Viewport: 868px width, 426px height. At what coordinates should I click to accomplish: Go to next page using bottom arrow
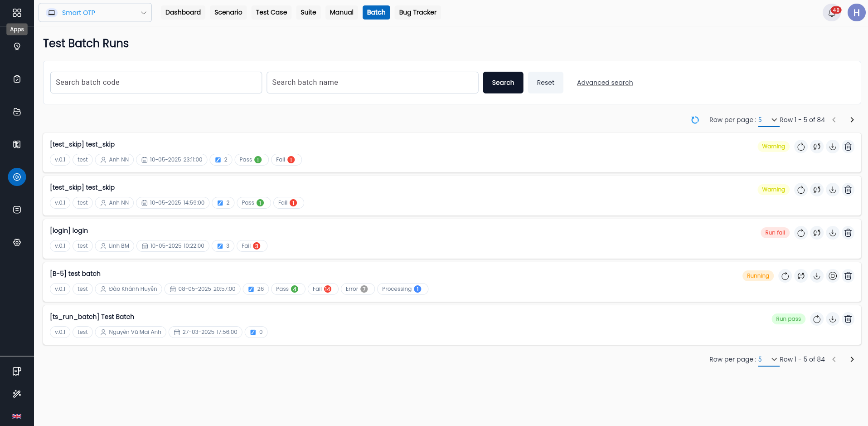coord(852,359)
